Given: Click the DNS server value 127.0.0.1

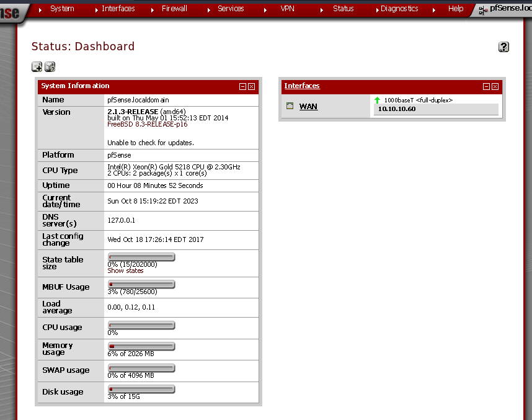Looking at the screenshot, I should click(x=121, y=220).
